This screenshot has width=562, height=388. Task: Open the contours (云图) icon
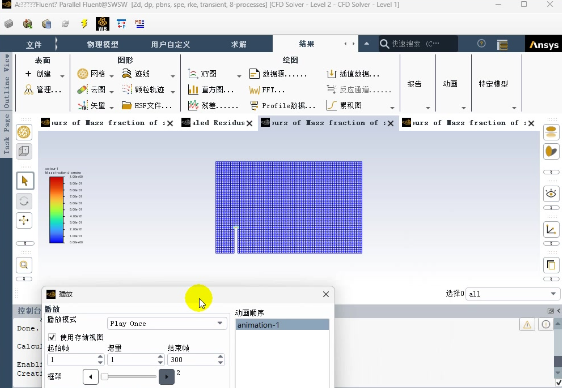(82, 90)
